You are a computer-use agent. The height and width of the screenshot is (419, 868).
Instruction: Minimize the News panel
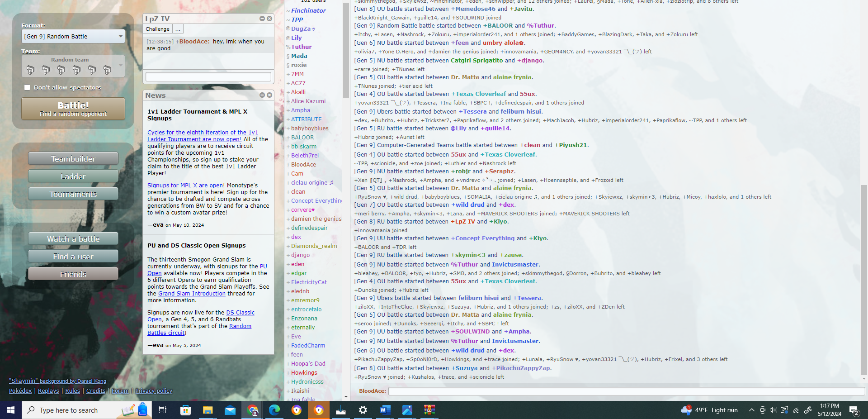click(x=261, y=95)
